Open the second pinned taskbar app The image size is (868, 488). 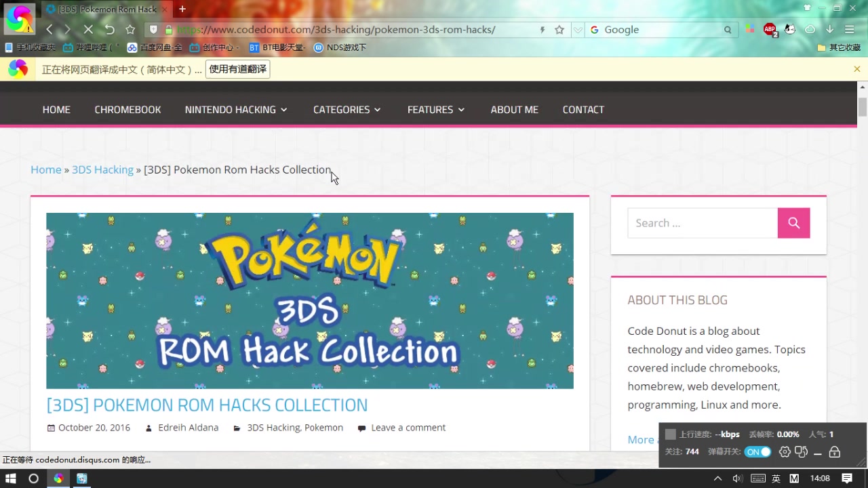click(82, 479)
